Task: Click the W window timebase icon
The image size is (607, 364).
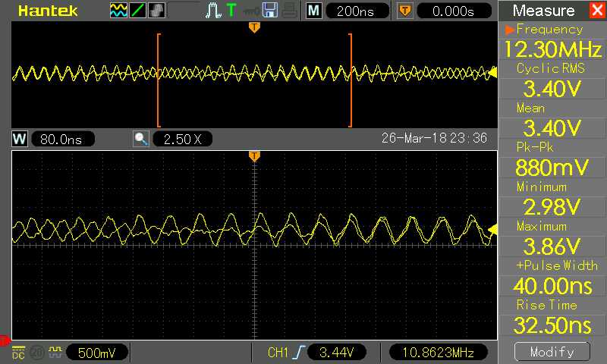Action: click(x=20, y=139)
